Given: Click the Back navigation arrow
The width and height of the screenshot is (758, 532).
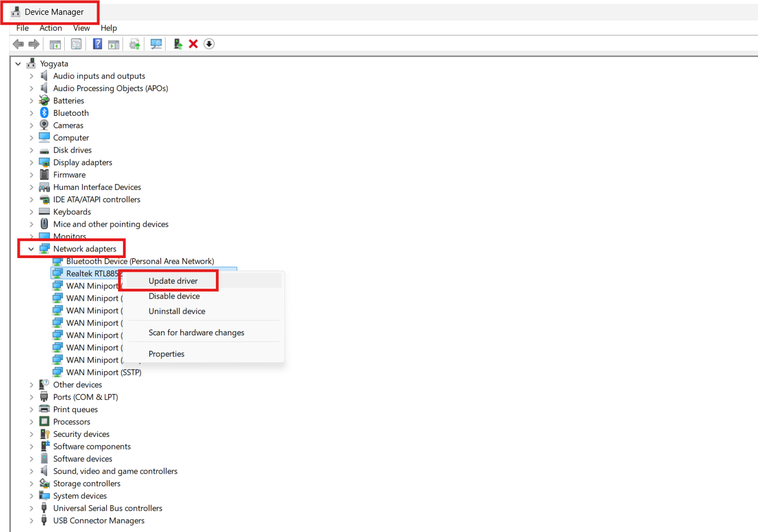Looking at the screenshot, I should point(18,43).
